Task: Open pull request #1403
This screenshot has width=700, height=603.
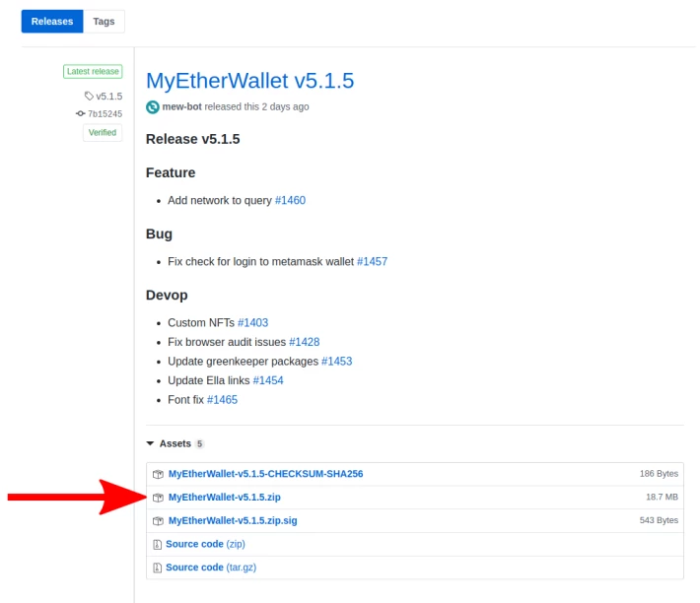Action: pos(252,322)
